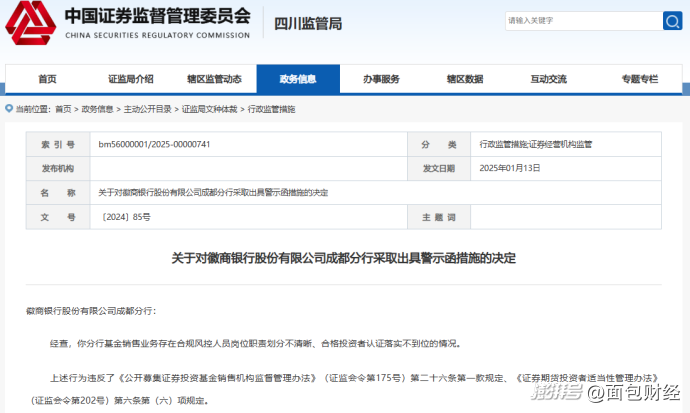This screenshot has width=690, height=413.
Task: Click the paragraph starting with 经查
Action: 255,344
